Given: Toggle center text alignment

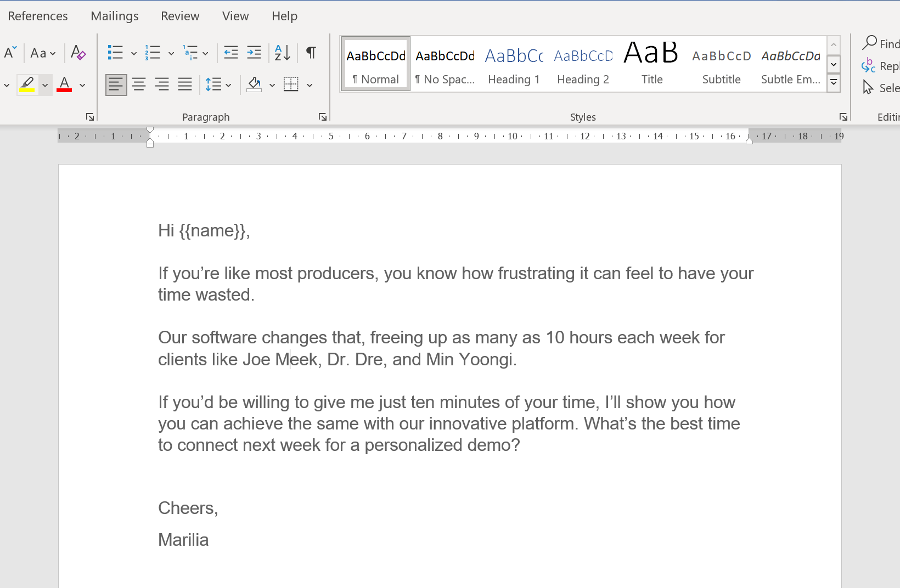Looking at the screenshot, I should click(139, 84).
